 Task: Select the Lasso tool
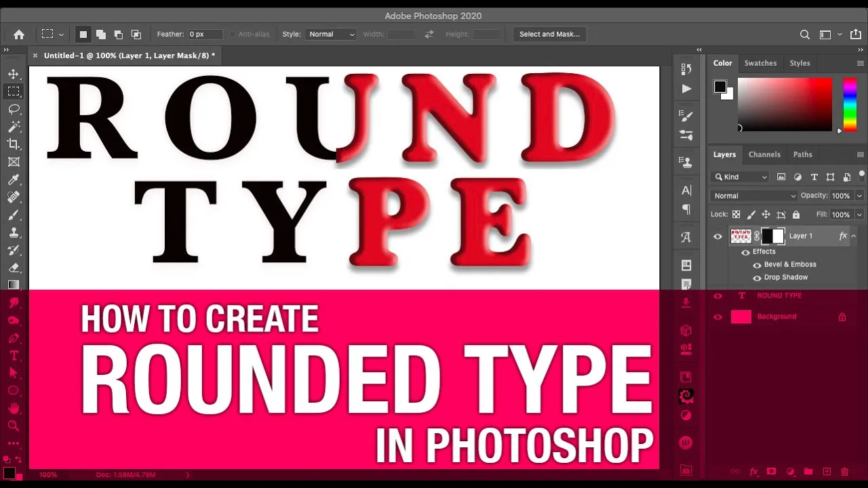14,109
